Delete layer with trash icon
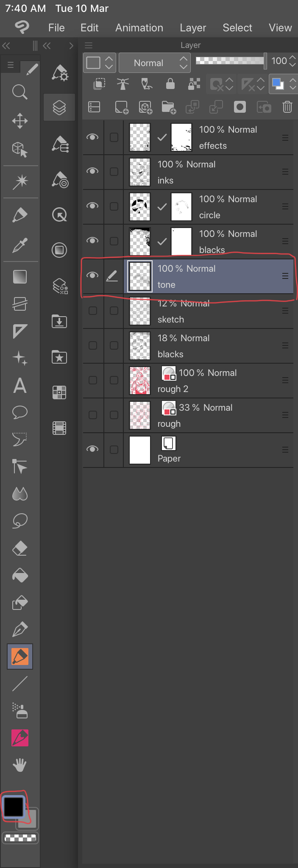Viewport: 298px width, 868px height. [x=287, y=107]
